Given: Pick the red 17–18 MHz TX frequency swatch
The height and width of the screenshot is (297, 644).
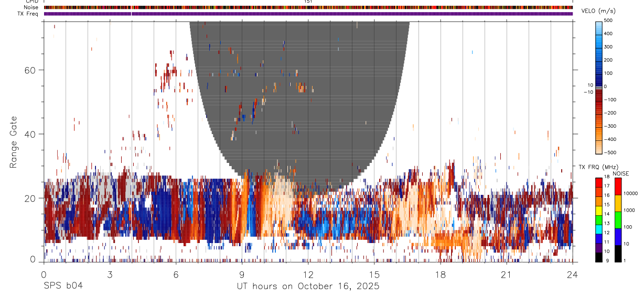Looking at the screenshot, I should point(599,183).
